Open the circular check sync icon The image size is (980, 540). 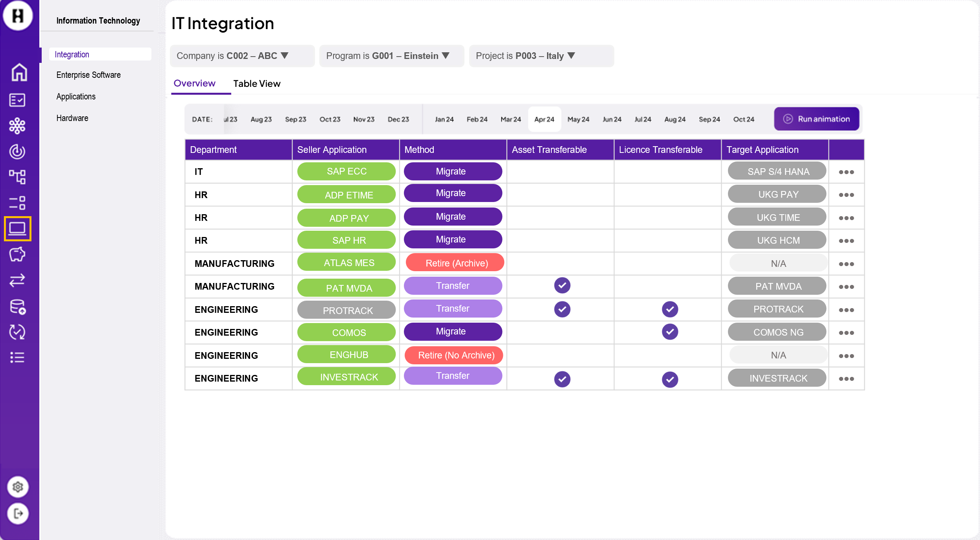point(17,332)
